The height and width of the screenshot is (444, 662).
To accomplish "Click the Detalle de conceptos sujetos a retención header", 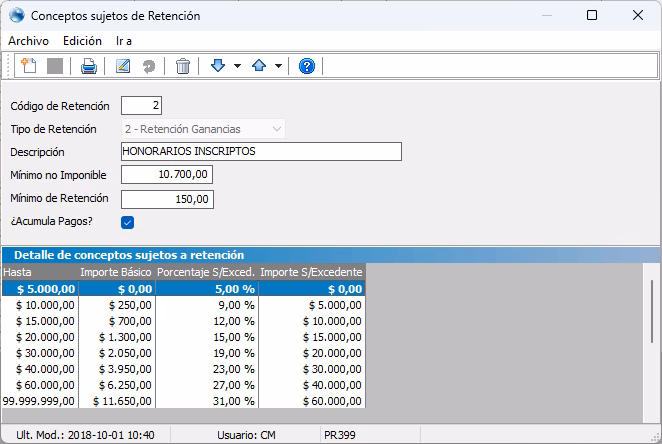I will 331,255.
